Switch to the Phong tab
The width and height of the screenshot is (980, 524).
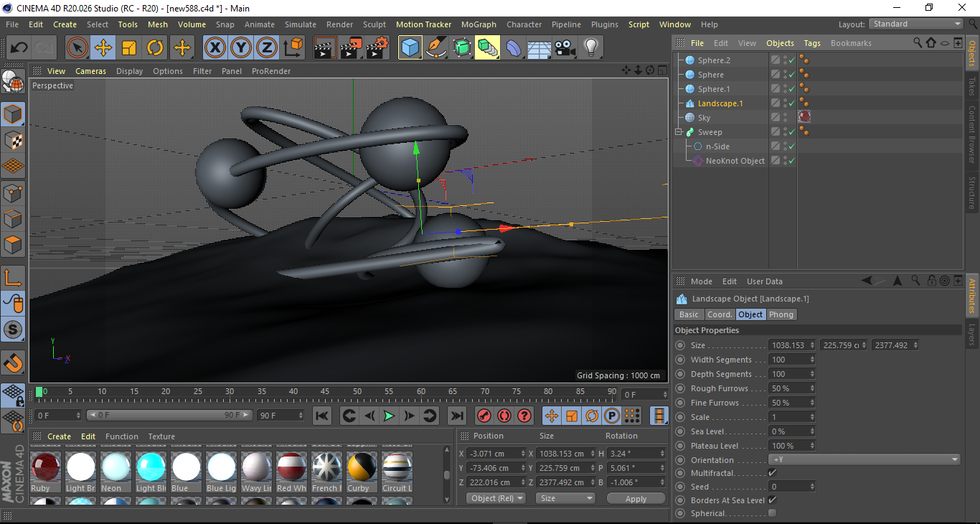click(x=781, y=314)
